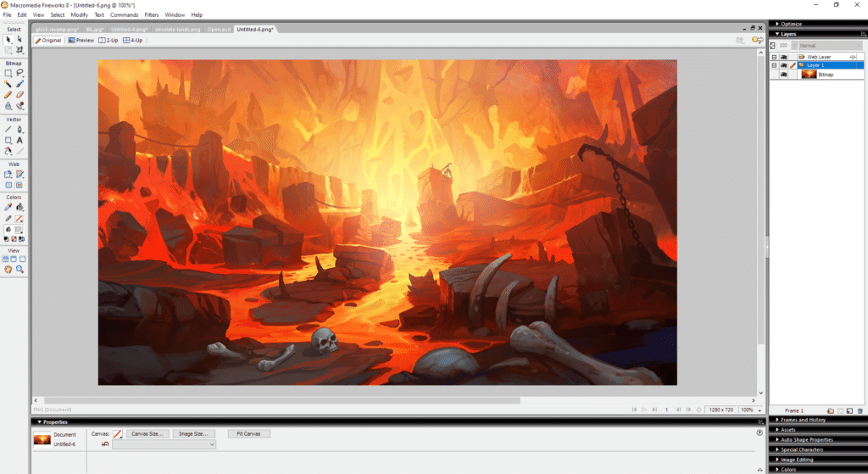The image size is (868, 474).
Task: Open the 100% zoom level dropdown
Action: click(759, 410)
